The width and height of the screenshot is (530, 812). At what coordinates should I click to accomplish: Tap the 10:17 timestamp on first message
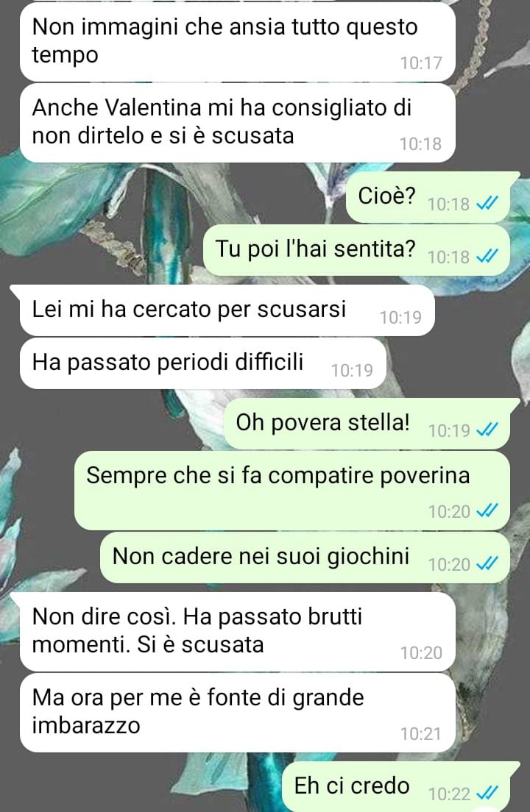coord(421,63)
